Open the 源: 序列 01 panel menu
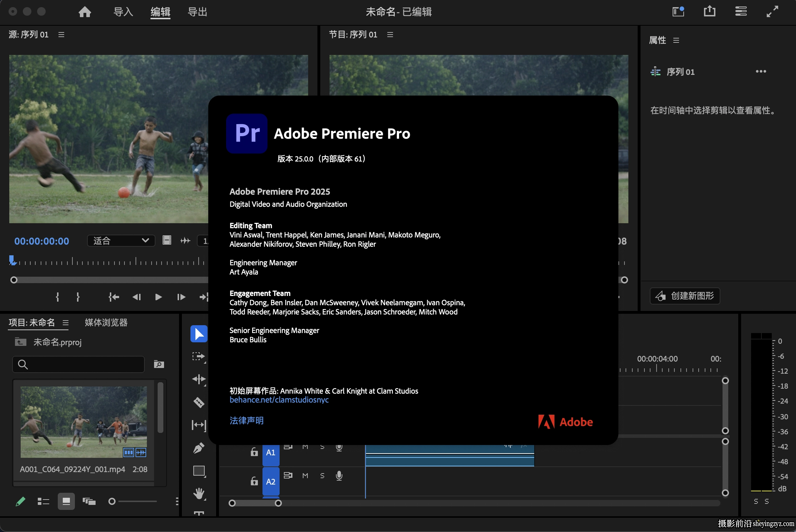This screenshot has width=796, height=532. (x=61, y=35)
